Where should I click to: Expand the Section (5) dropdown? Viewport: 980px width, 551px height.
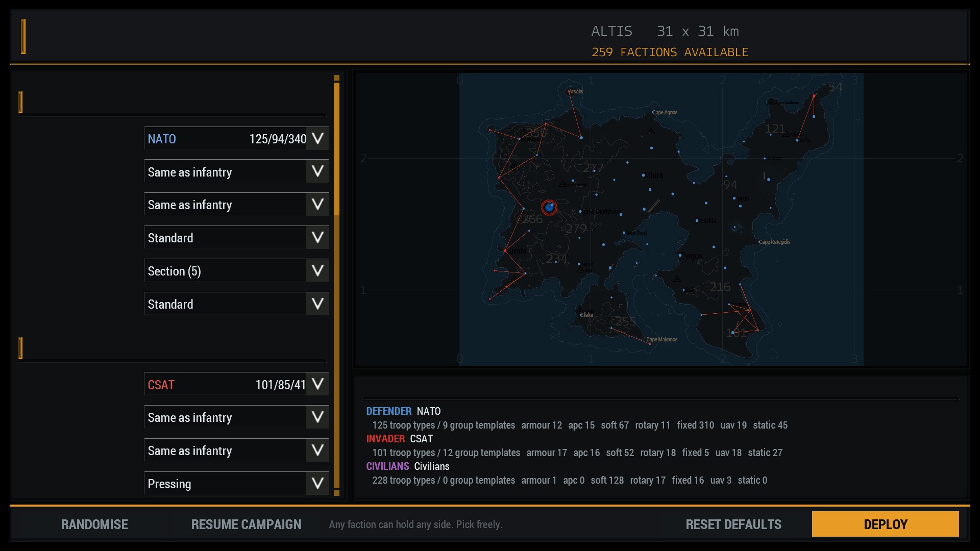coord(236,271)
